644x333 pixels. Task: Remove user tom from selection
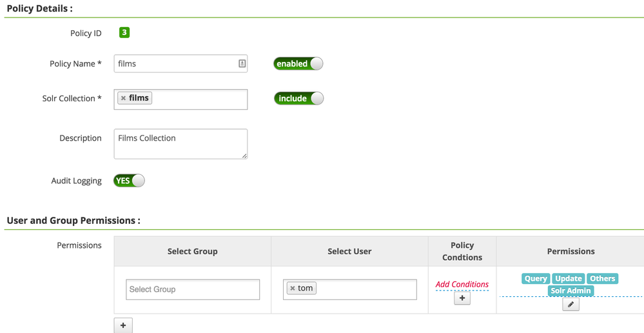293,288
